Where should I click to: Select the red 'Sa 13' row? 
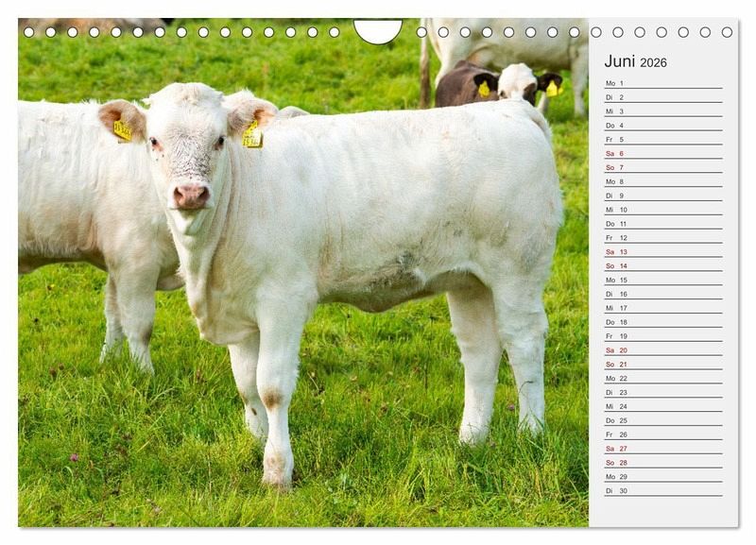(663, 251)
